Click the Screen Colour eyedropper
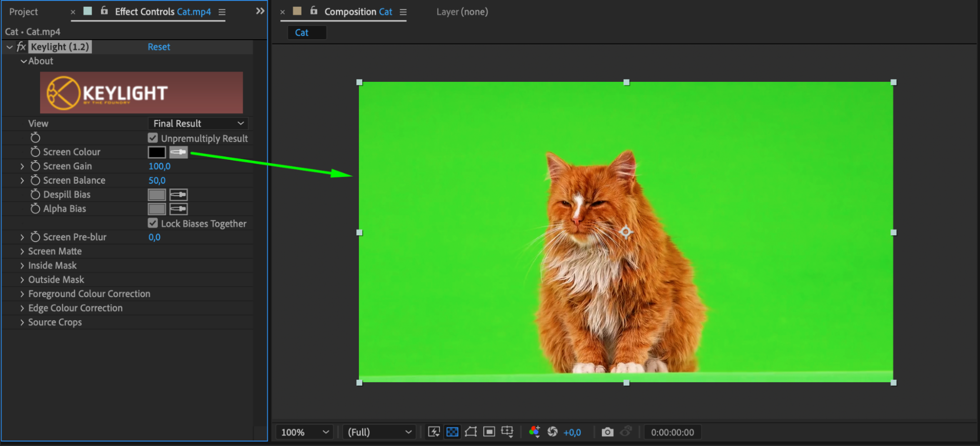 click(178, 152)
